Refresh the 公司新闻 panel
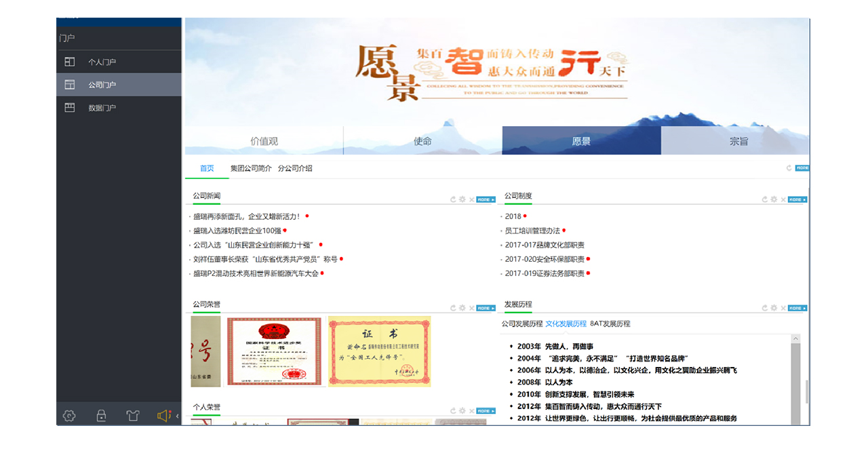Screen dimensions: 868x449 453,199
